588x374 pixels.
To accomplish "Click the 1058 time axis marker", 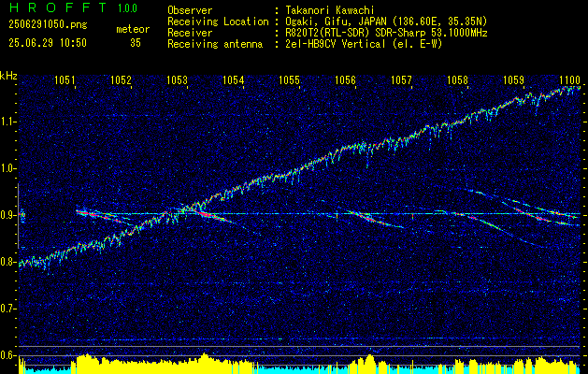I will [458, 80].
